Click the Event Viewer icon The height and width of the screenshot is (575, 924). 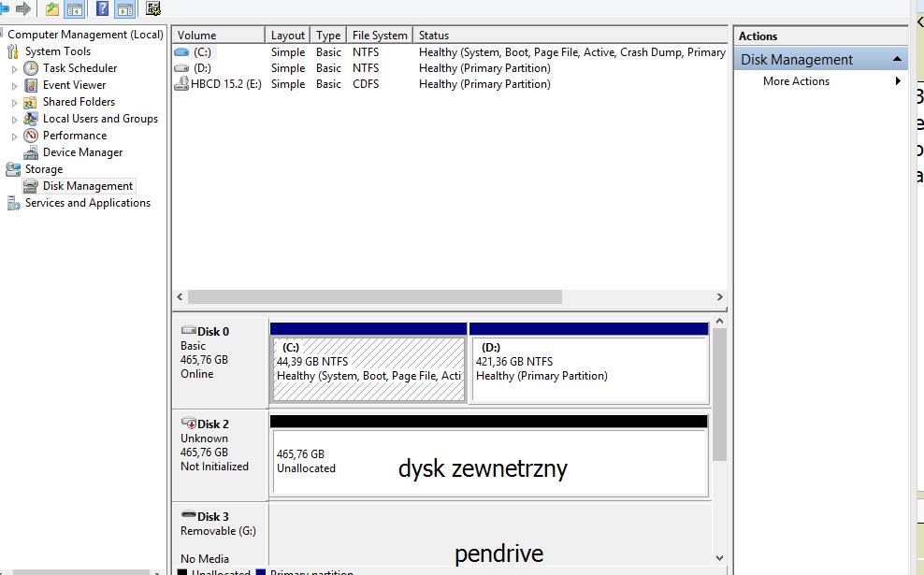click(x=31, y=85)
